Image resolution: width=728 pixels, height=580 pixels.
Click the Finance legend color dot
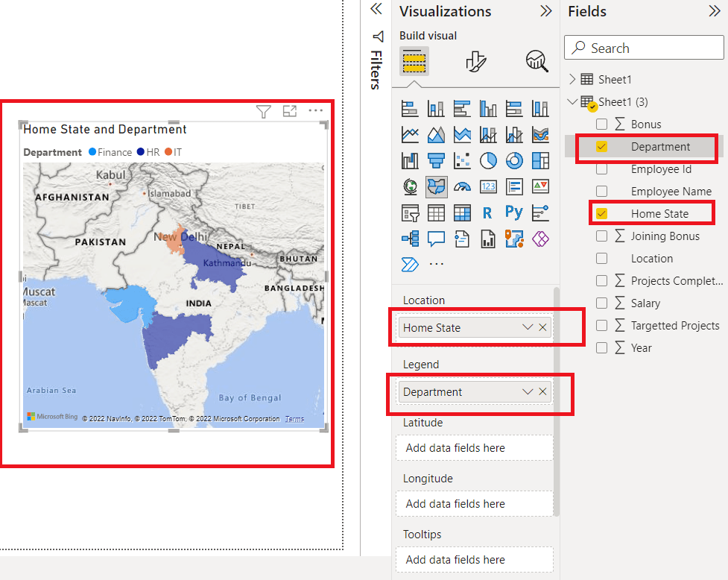91,152
